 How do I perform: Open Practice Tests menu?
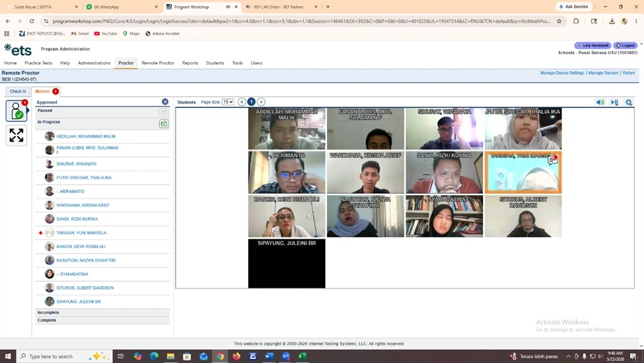coord(38,63)
